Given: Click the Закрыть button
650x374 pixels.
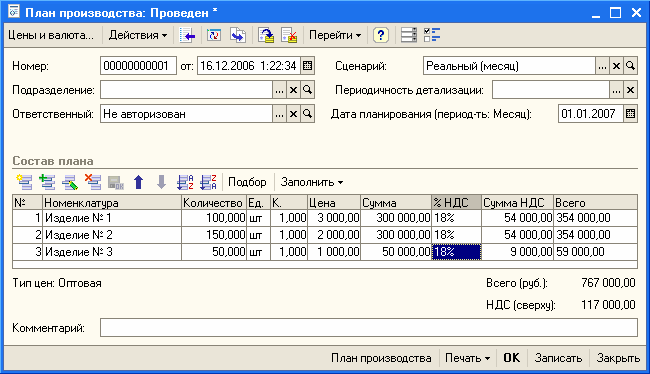Looking at the screenshot, I should (x=618, y=358).
